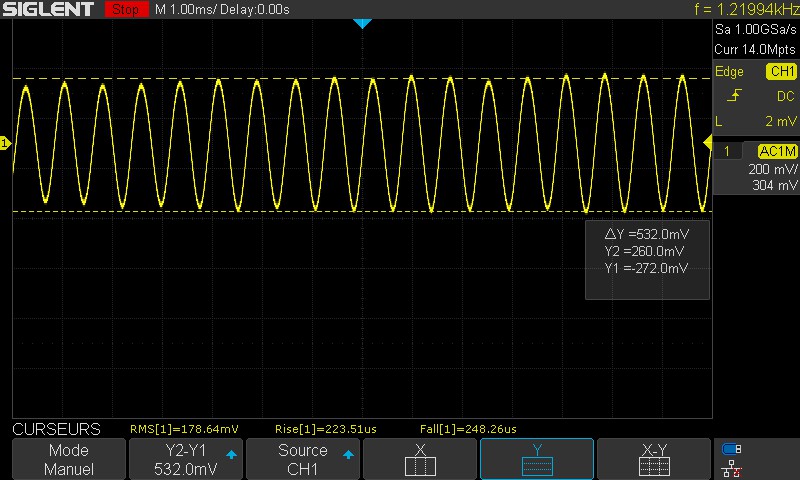Click the USB device status icon
800x480 pixels.
pos(731,449)
